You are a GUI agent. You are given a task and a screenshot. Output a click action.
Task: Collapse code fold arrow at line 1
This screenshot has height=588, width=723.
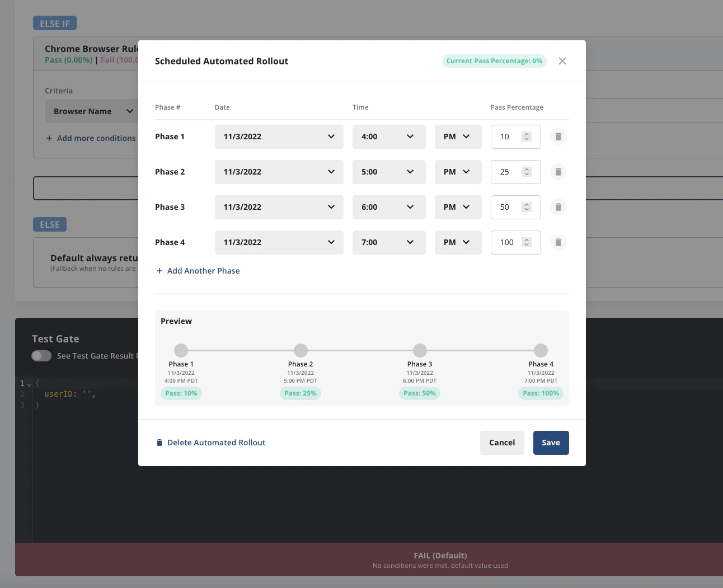point(29,384)
